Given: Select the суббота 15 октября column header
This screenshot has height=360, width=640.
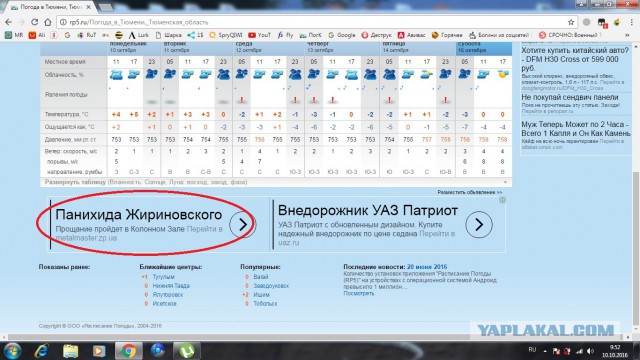Looking at the screenshot, I should point(484,48).
